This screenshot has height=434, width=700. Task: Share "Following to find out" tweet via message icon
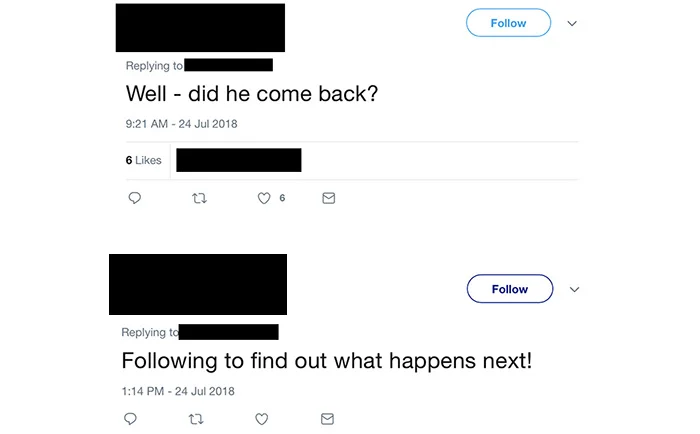click(327, 419)
